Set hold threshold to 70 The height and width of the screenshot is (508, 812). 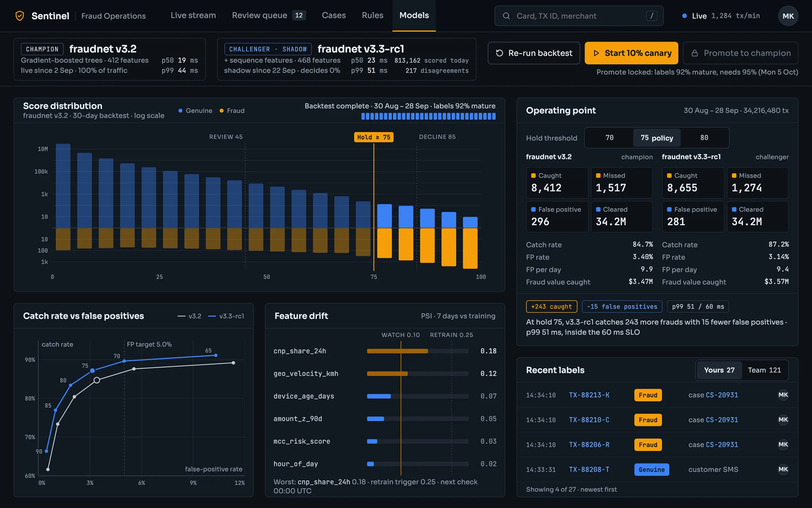point(609,138)
